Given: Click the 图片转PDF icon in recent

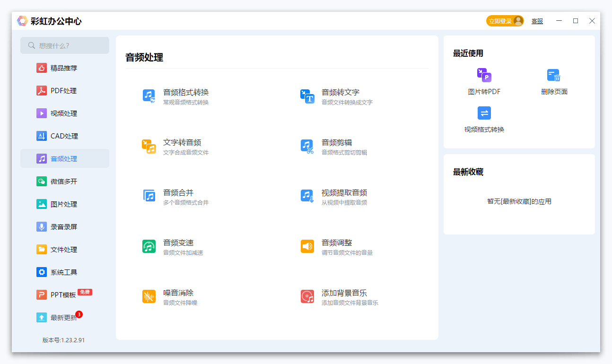Looking at the screenshot, I should [484, 75].
